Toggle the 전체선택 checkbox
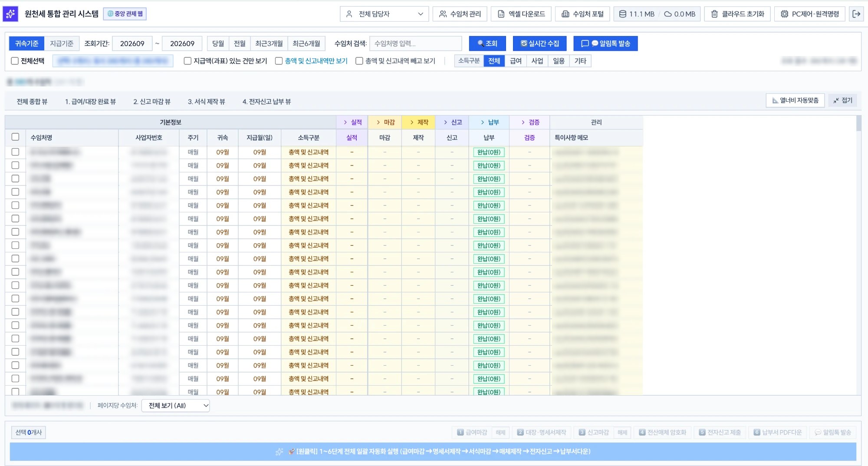The width and height of the screenshot is (868, 466). (x=15, y=61)
